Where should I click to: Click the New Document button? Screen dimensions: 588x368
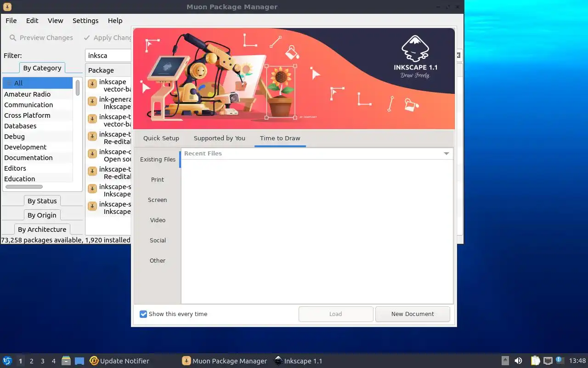click(413, 314)
